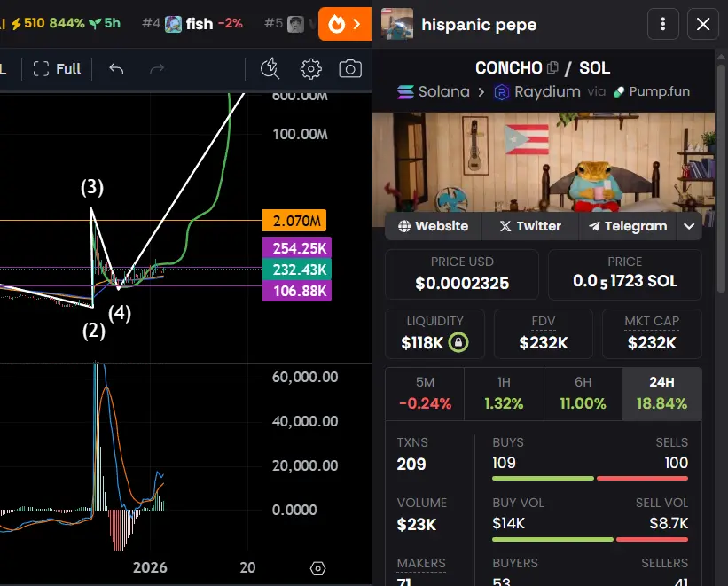Click the FDV $232K box
728x586 pixels.
coord(544,334)
